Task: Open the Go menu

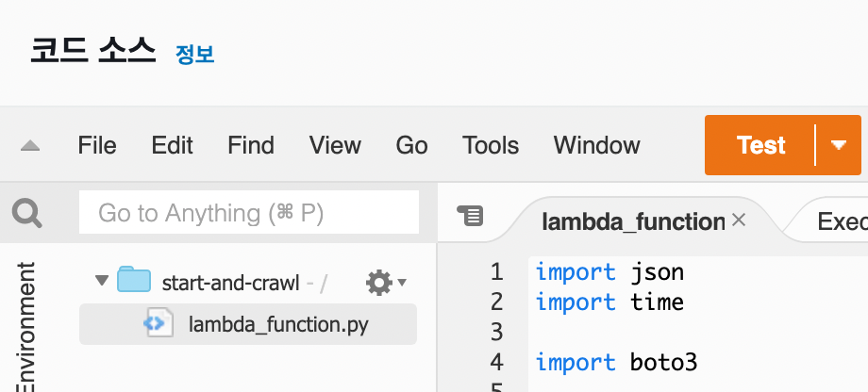Action: [411, 146]
